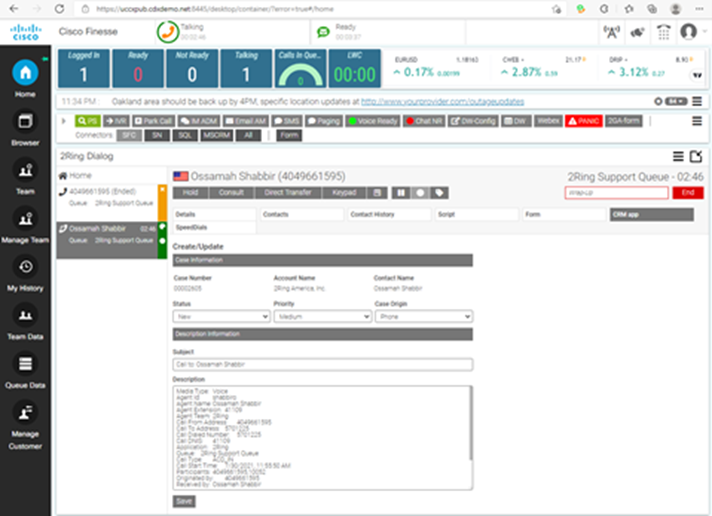Image resolution: width=712 pixels, height=516 pixels.
Task: Click the Form button beside connectors
Action: 289,135
